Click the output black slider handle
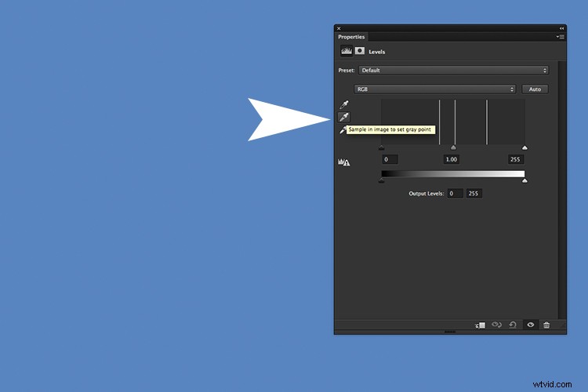The width and height of the screenshot is (588, 392). 381,181
